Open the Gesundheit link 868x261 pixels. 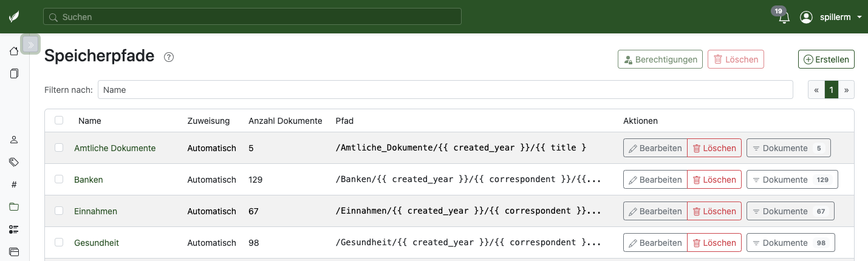97,243
